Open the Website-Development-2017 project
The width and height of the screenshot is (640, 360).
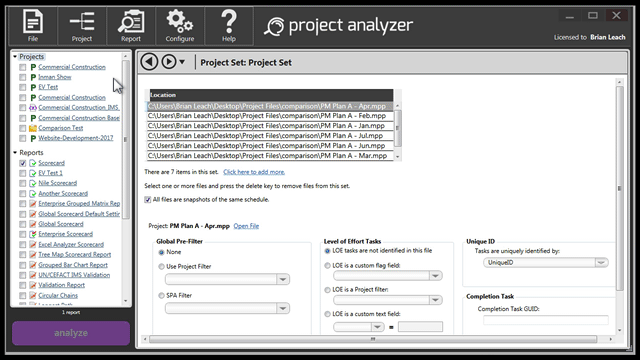click(x=76, y=138)
